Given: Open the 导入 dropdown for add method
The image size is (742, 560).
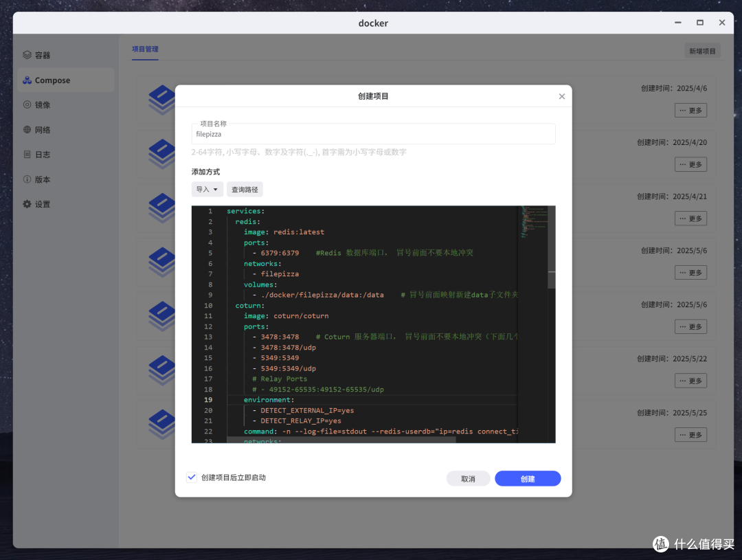Looking at the screenshot, I should point(207,190).
